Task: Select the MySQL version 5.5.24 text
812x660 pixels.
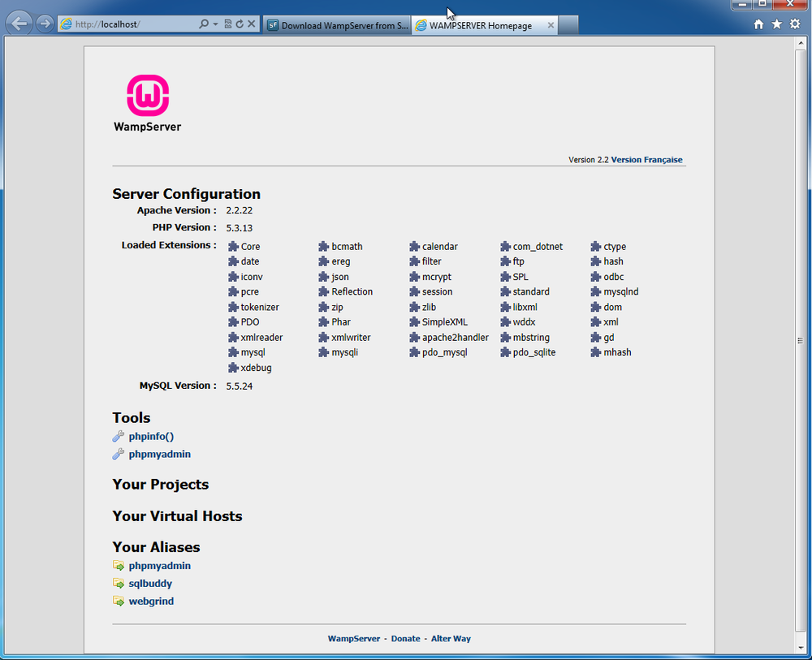Action: [240, 386]
